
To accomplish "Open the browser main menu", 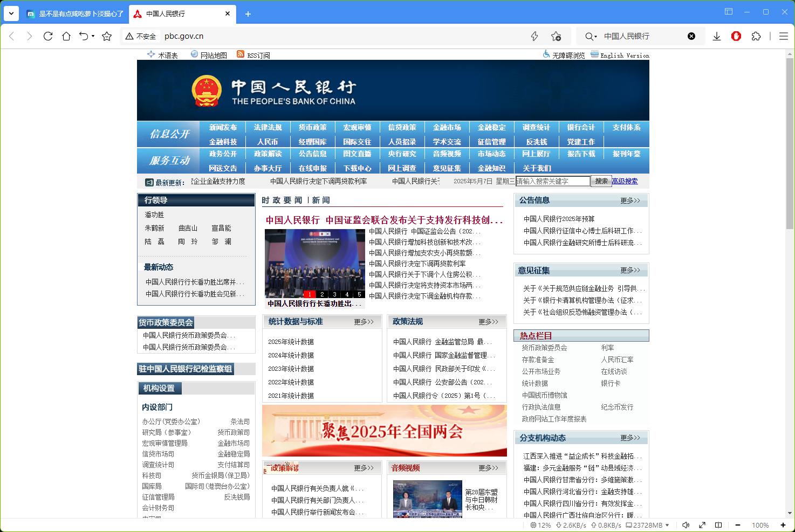I will (784, 36).
